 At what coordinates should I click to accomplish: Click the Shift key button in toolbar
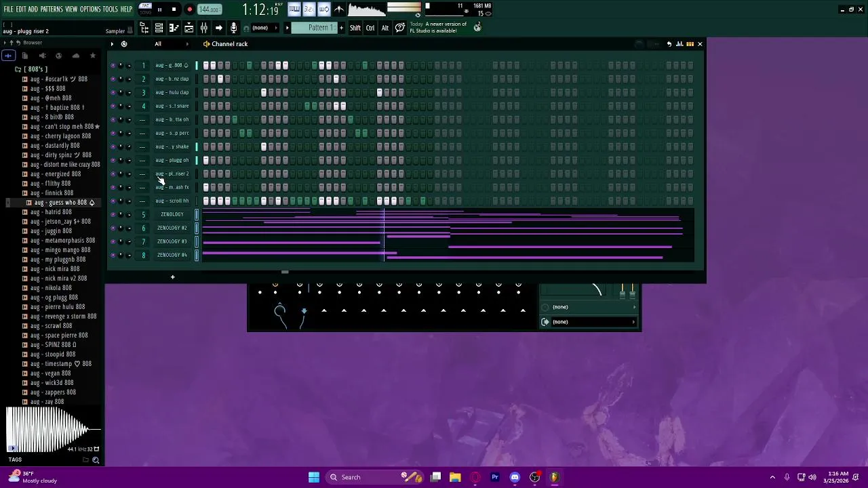point(355,28)
